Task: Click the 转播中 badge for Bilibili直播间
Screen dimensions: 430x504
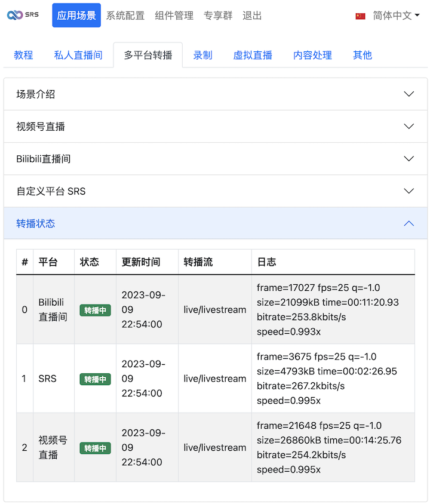Action: pyautogui.click(x=95, y=311)
